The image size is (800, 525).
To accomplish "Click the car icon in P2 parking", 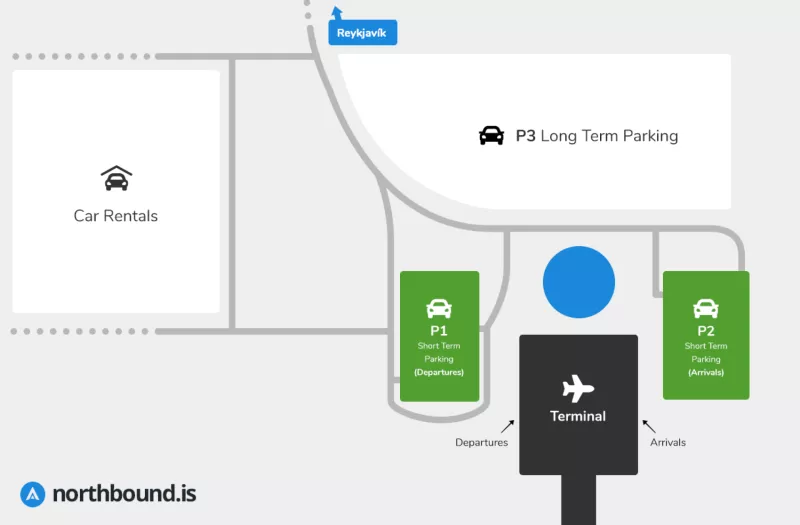I will (x=706, y=308).
